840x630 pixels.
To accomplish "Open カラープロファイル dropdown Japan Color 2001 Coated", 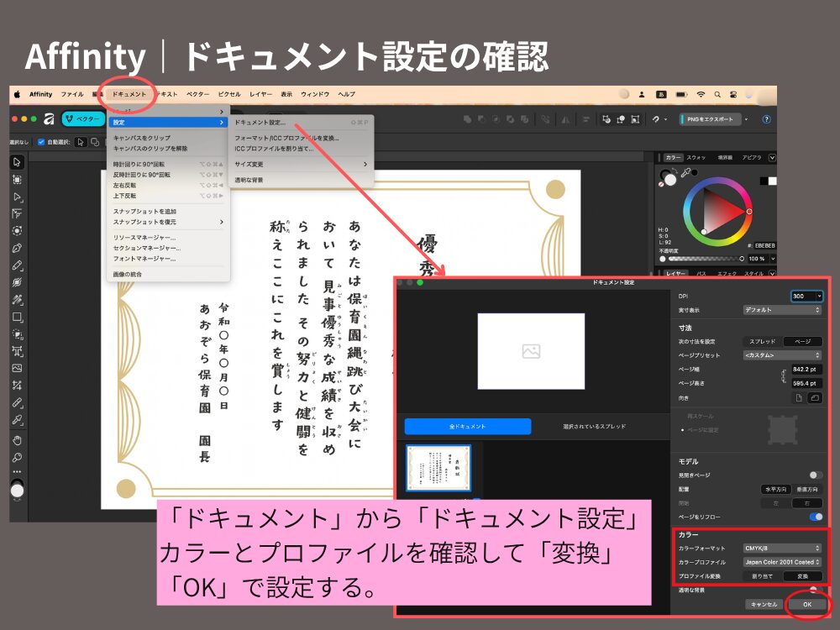I will pyautogui.click(x=782, y=562).
